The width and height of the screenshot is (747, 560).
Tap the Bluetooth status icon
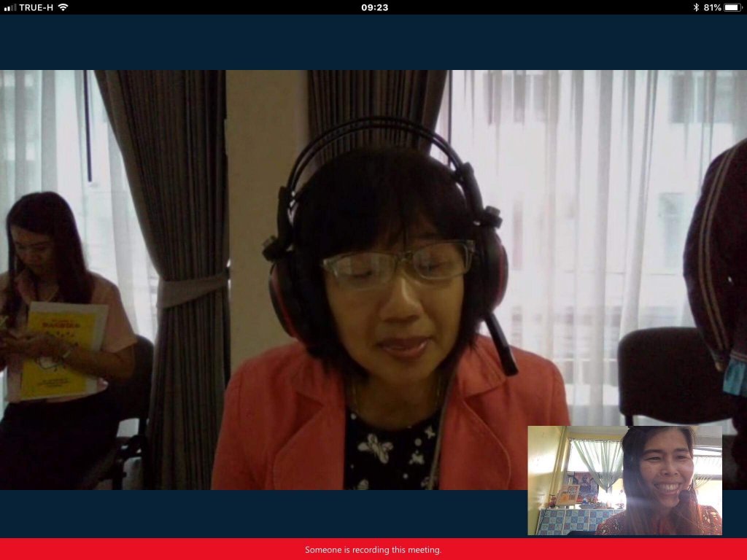pos(696,7)
